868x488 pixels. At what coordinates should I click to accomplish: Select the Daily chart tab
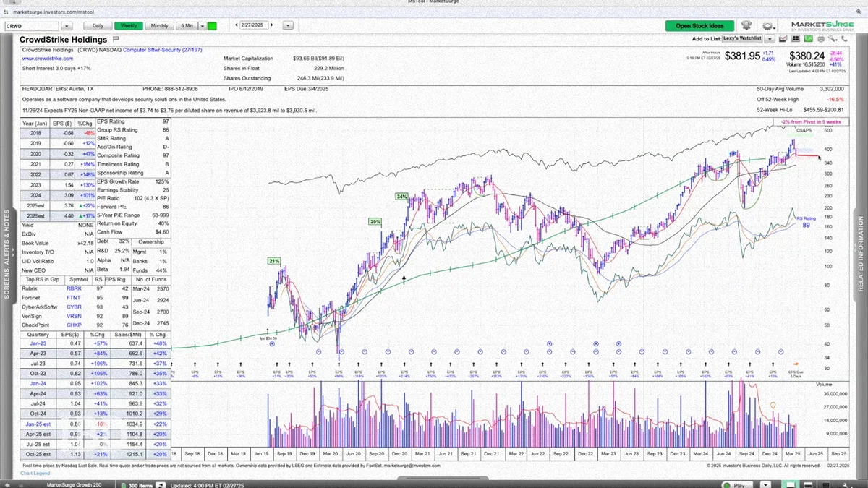pos(98,25)
